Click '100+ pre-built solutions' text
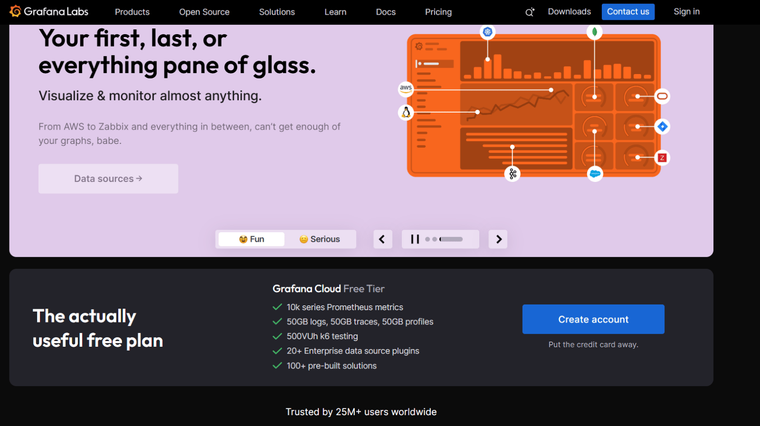 (332, 366)
